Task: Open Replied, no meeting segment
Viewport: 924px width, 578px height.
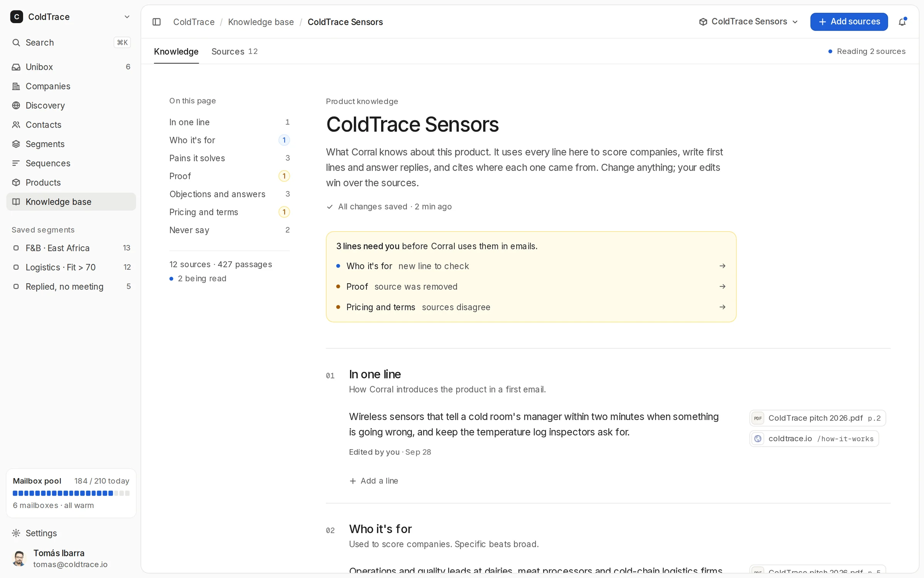Action: tap(71, 287)
